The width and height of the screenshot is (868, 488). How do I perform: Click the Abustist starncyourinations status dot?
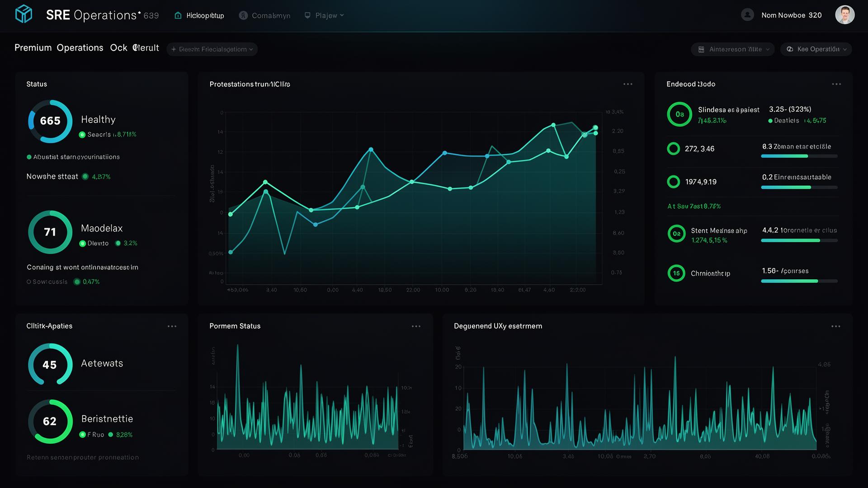tap(29, 157)
